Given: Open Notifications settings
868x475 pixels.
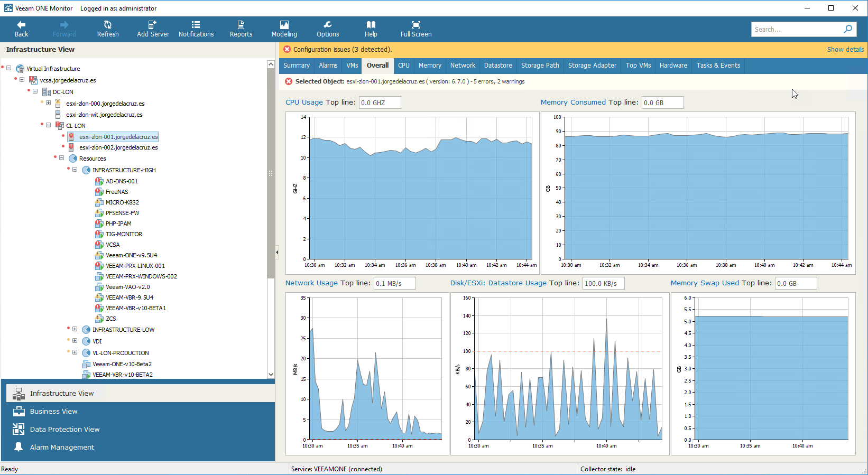Looking at the screenshot, I should tap(196, 29).
